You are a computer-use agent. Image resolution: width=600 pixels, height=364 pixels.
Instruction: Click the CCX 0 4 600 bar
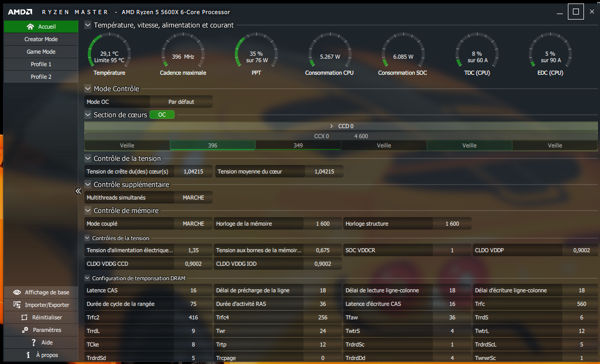click(341, 136)
